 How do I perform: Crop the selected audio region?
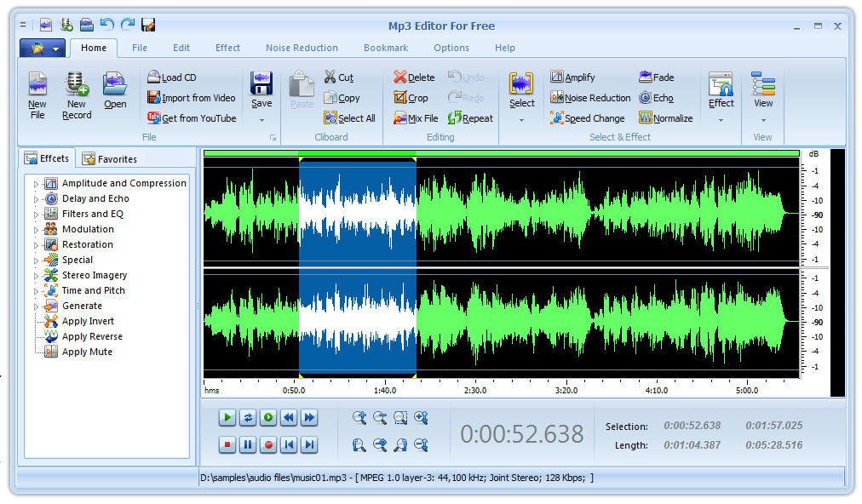[x=411, y=98]
